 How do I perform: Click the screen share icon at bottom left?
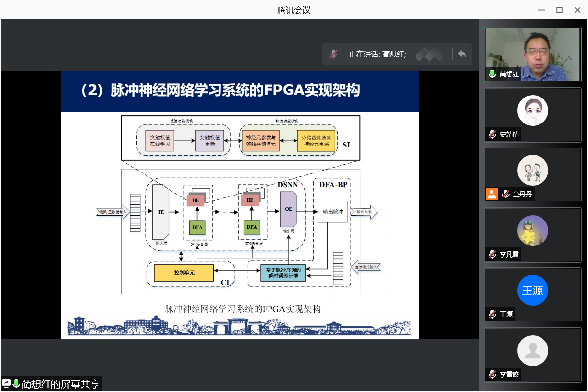coord(6,384)
